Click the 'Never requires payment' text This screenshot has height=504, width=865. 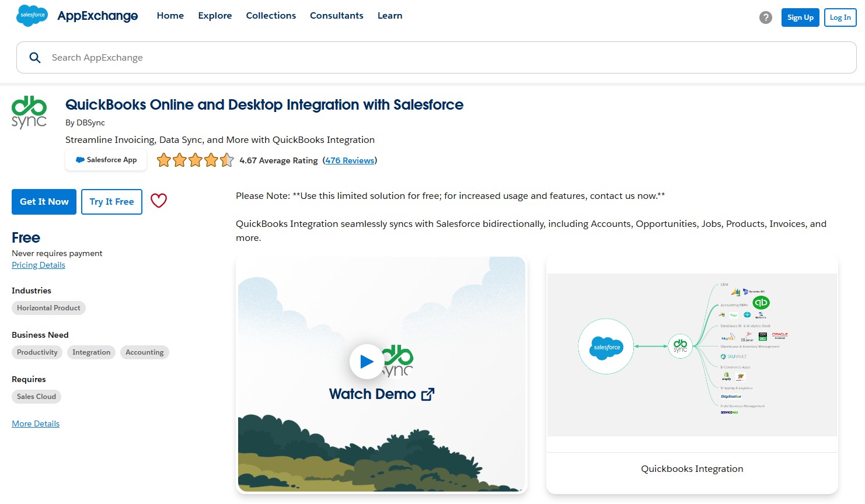tap(57, 253)
